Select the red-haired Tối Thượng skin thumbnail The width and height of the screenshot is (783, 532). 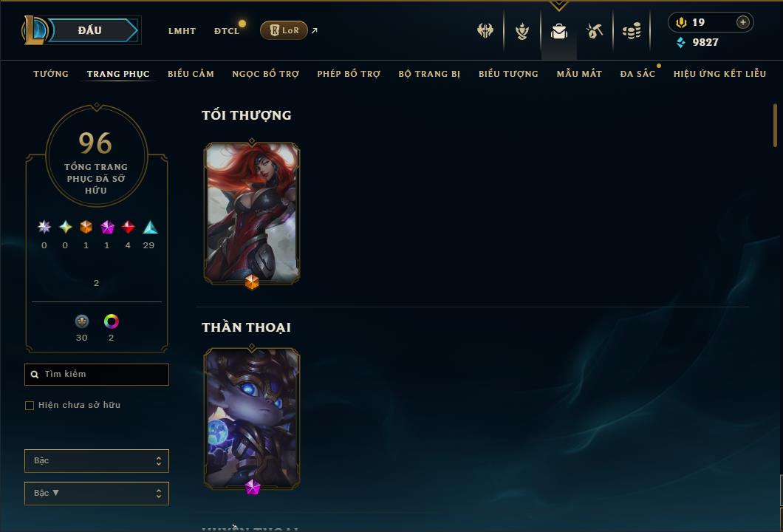point(252,214)
